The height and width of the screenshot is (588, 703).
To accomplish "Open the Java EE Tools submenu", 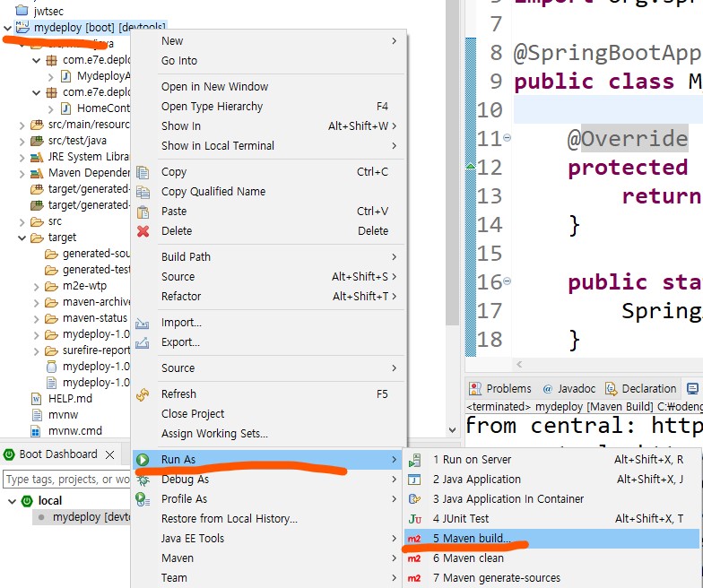I will 269,539.
